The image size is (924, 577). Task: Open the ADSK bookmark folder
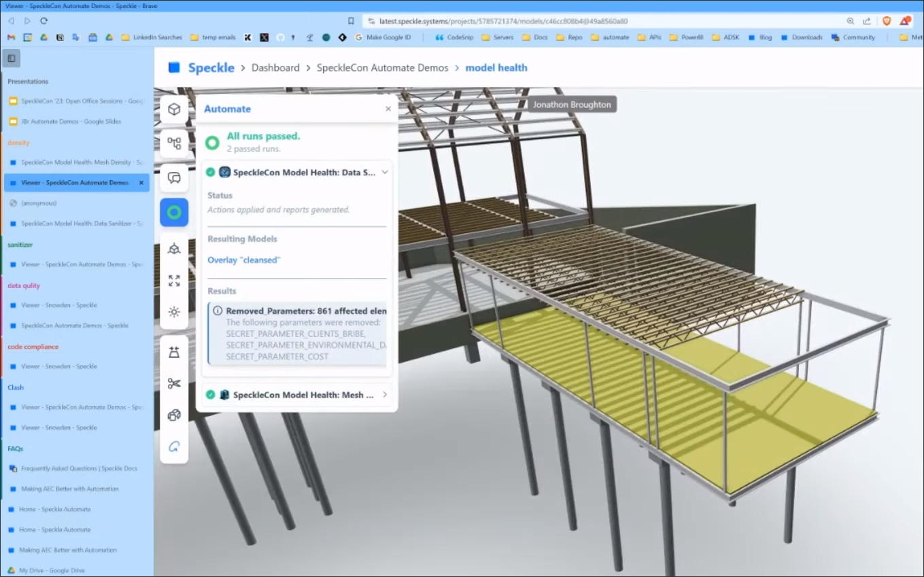[x=725, y=37]
